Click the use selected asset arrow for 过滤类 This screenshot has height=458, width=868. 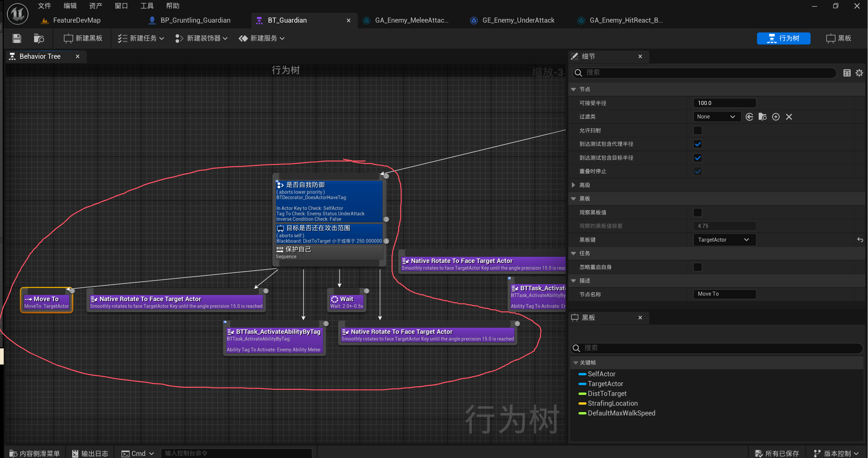[749, 117]
